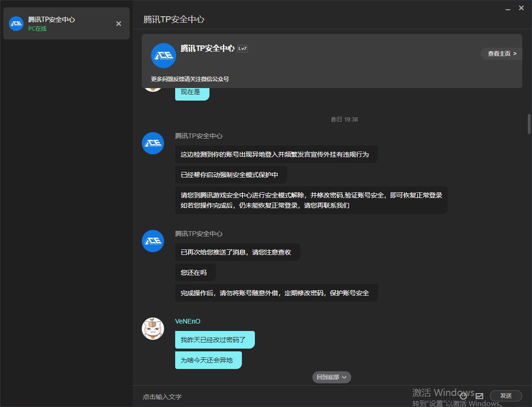
Task: Click the ACE avatar beside 已再次给您推送 message group
Action: [152, 241]
